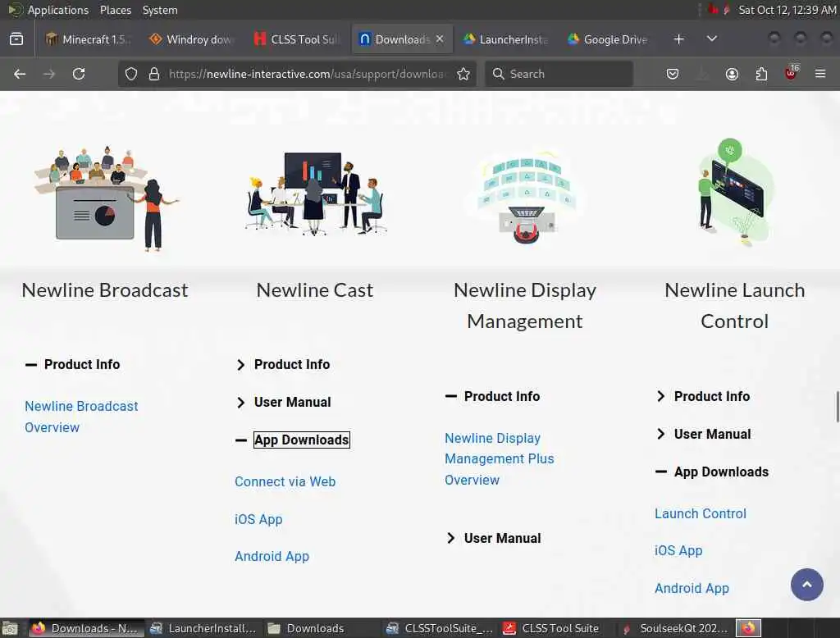Expand Display Management User Manual
840x638 pixels.
[x=493, y=538]
